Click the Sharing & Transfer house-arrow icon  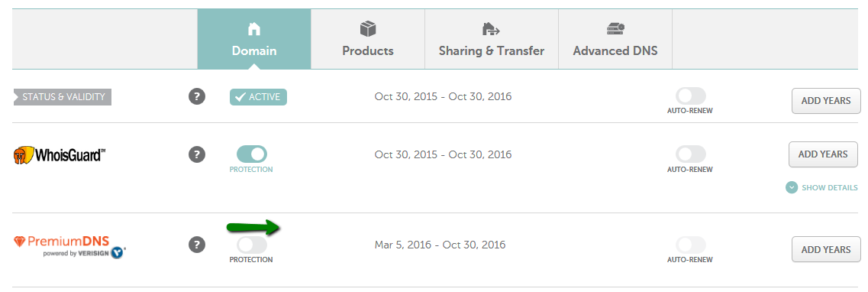tap(491, 28)
